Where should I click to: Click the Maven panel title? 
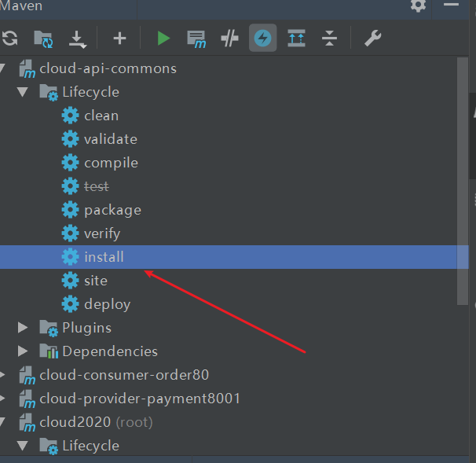click(x=20, y=6)
